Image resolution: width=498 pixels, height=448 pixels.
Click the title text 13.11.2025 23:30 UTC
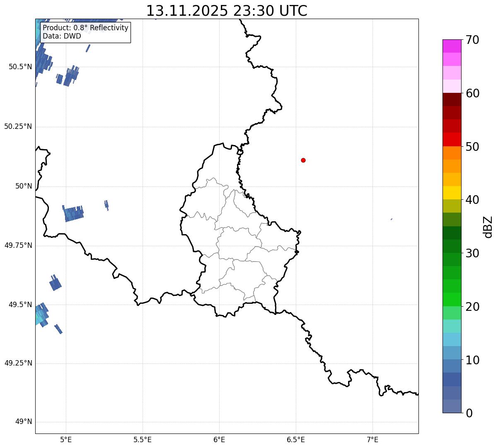[x=227, y=11]
